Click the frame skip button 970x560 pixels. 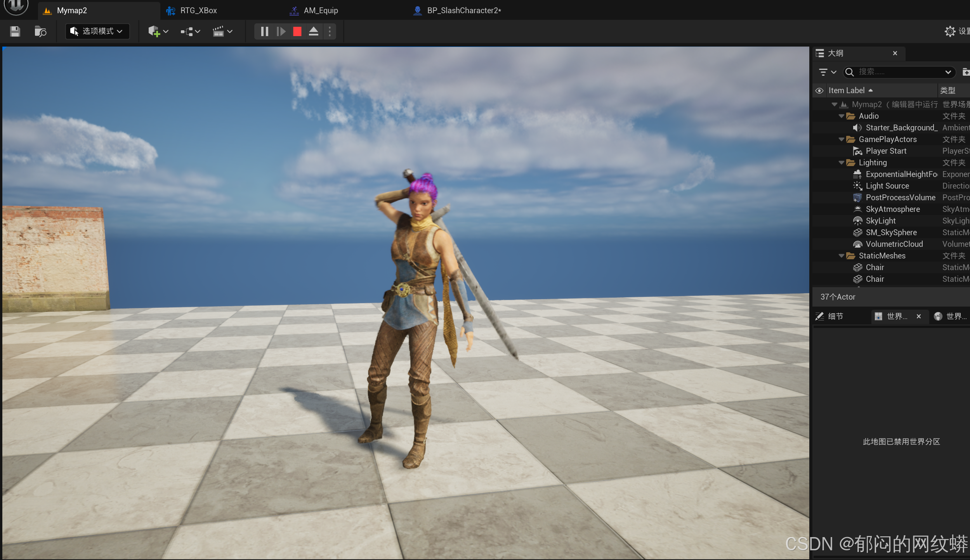[x=281, y=31]
